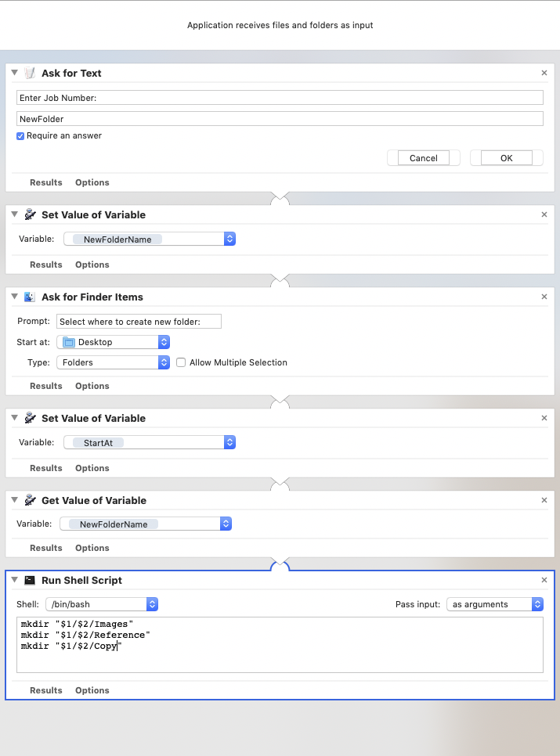Toggle the Require an answer checkbox

[x=20, y=135]
